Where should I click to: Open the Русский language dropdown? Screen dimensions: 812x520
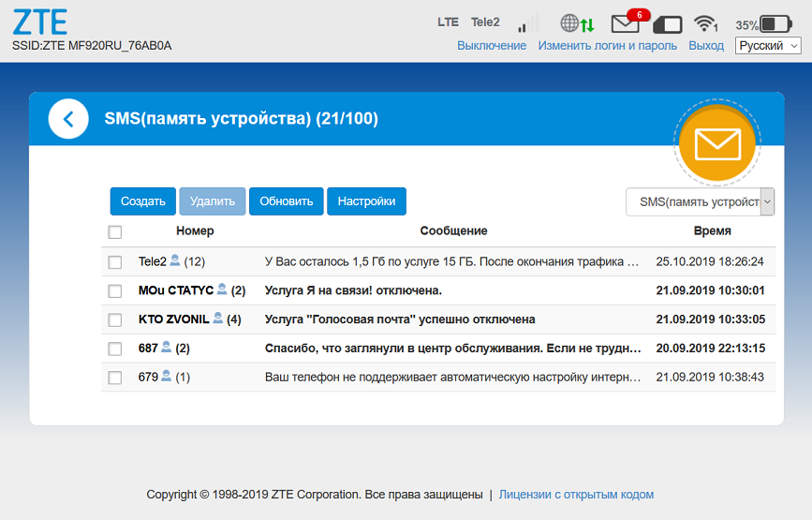click(768, 46)
